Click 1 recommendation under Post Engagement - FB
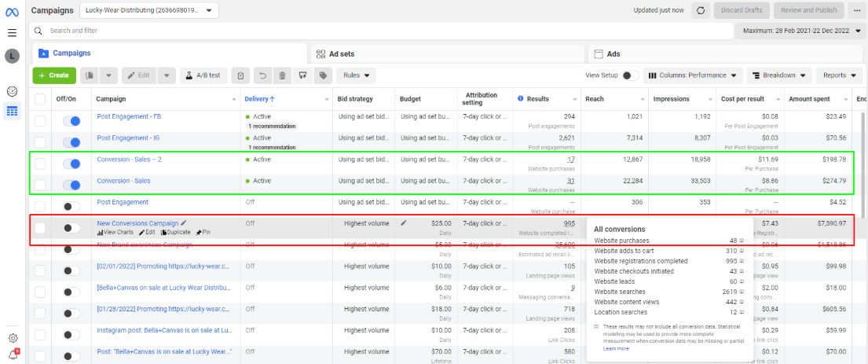 tap(272, 127)
